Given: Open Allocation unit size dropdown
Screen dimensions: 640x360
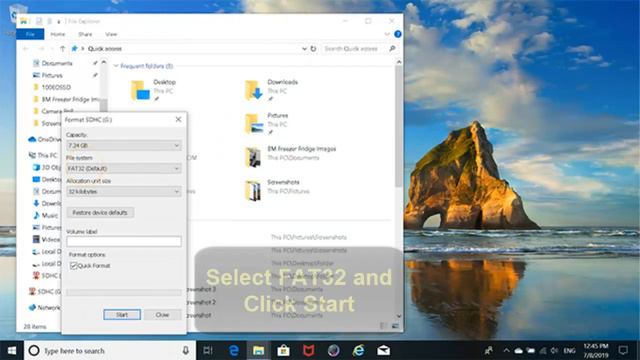Looking at the screenshot, I should tap(124, 191).
